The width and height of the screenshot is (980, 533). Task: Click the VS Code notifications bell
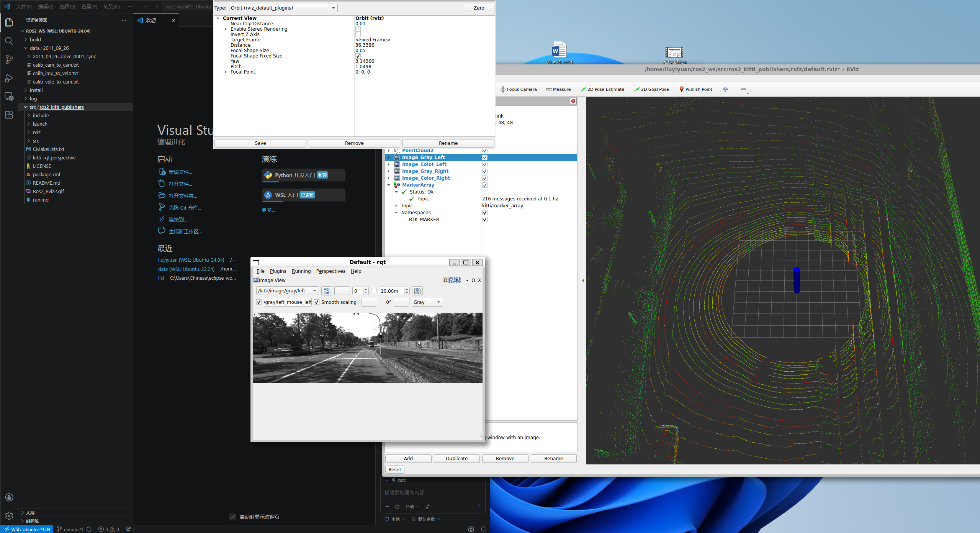click(483, 529)
